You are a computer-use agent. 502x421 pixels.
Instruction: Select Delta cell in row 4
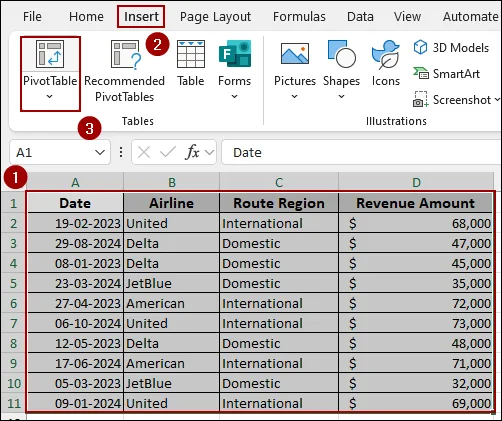[172, 263]
